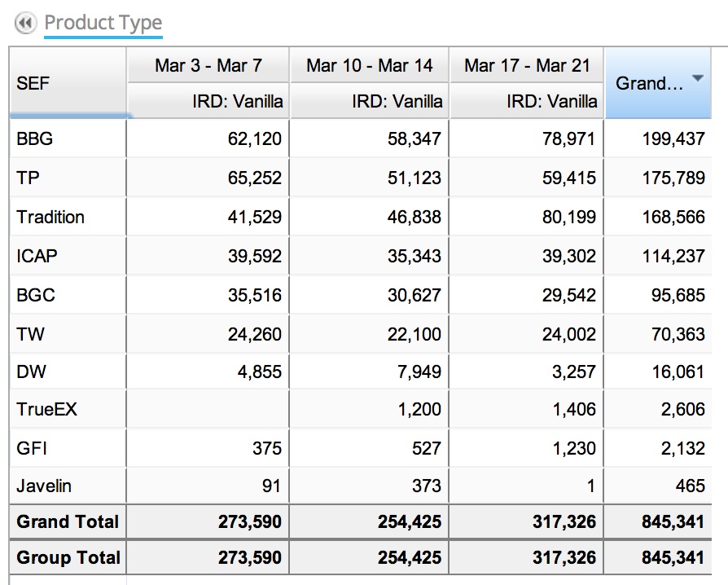Select the ICAP row label
The height and width of the screenshot is (585, 728).
coord(37,256)
